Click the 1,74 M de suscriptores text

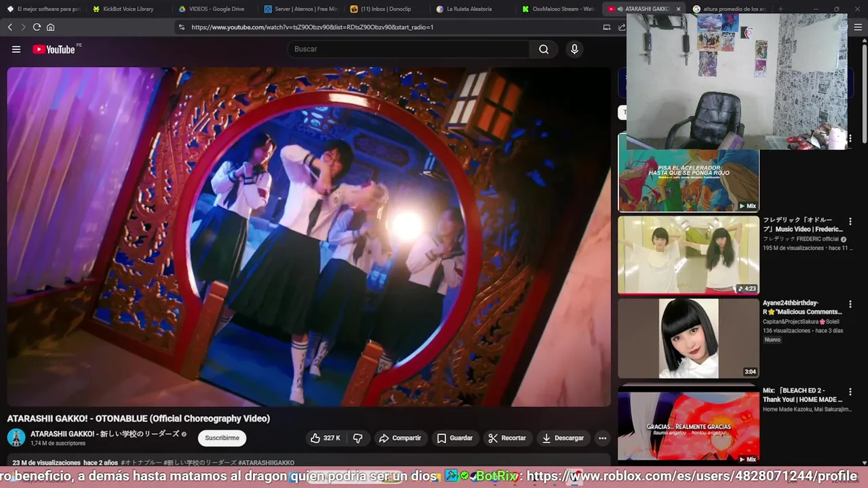[x=58, y=443]
